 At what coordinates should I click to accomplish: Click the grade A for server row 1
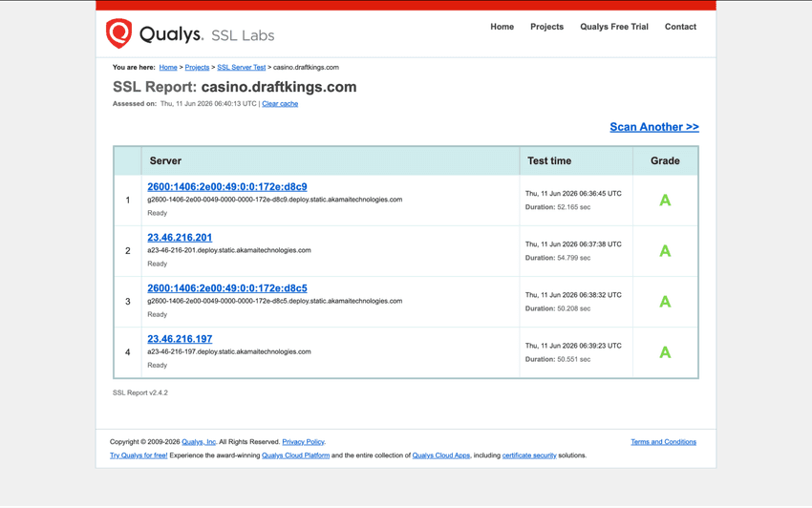point(665,200)
